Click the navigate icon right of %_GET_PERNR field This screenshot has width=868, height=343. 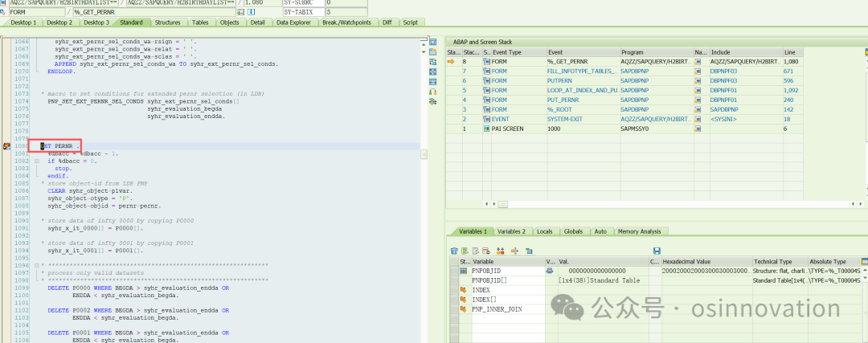(x=240, y=11)
